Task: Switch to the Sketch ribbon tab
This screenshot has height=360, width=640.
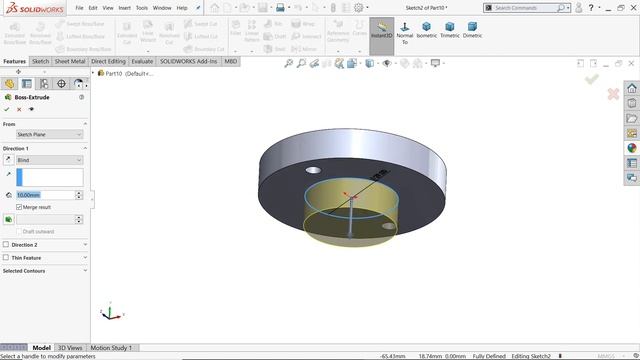Action: coord(40,61)
